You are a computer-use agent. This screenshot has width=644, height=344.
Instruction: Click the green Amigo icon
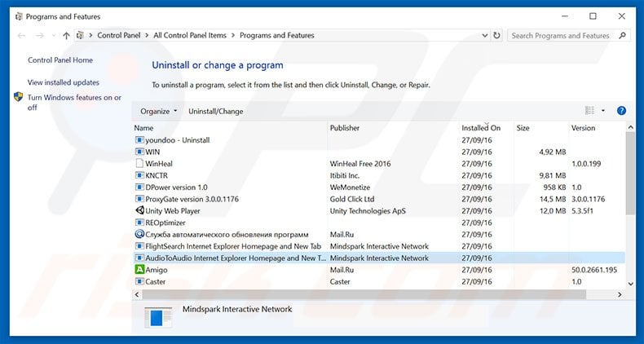click(139, 270)
